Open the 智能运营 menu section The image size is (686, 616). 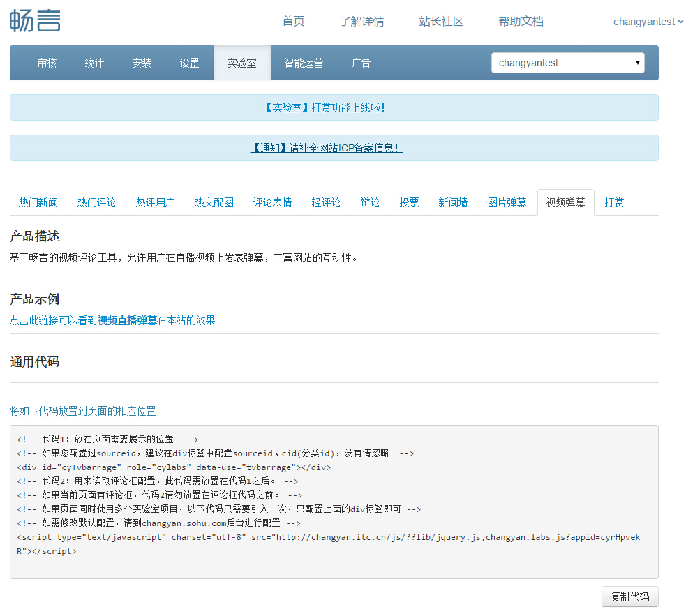point(304,63)
